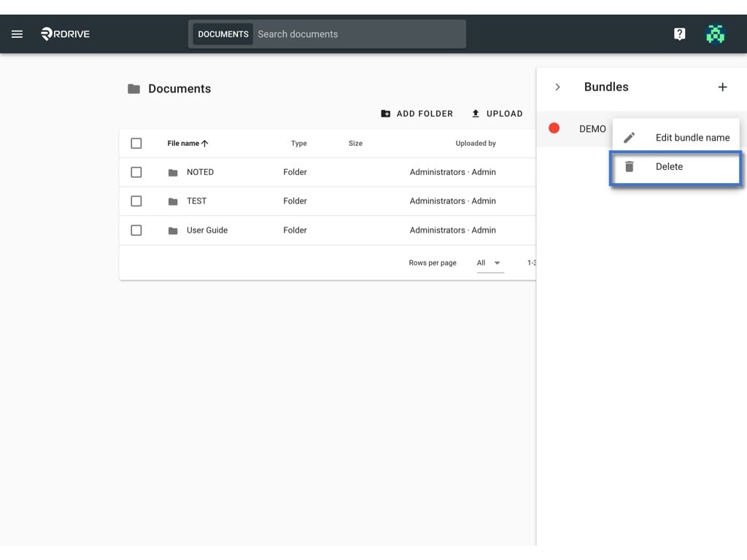Screen dimensions: 747x560
Task: Click the TEST folder icon
Action: (173, 201)
